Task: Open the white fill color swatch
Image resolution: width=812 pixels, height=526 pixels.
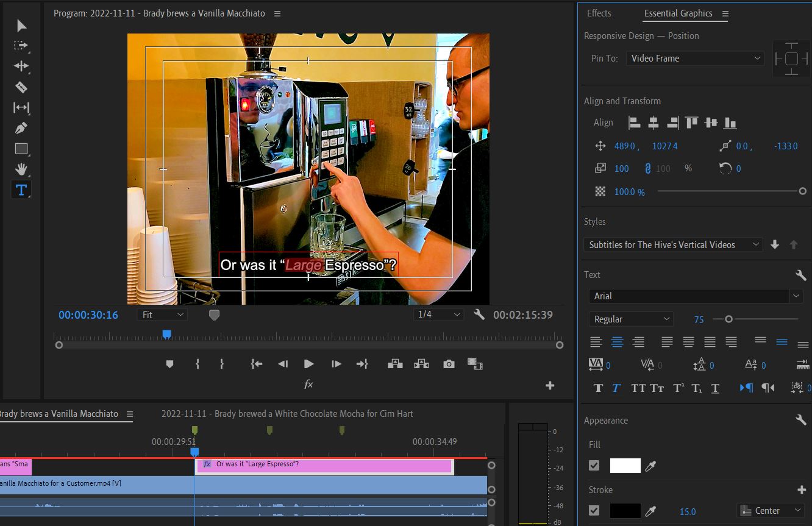Action: 625,466
